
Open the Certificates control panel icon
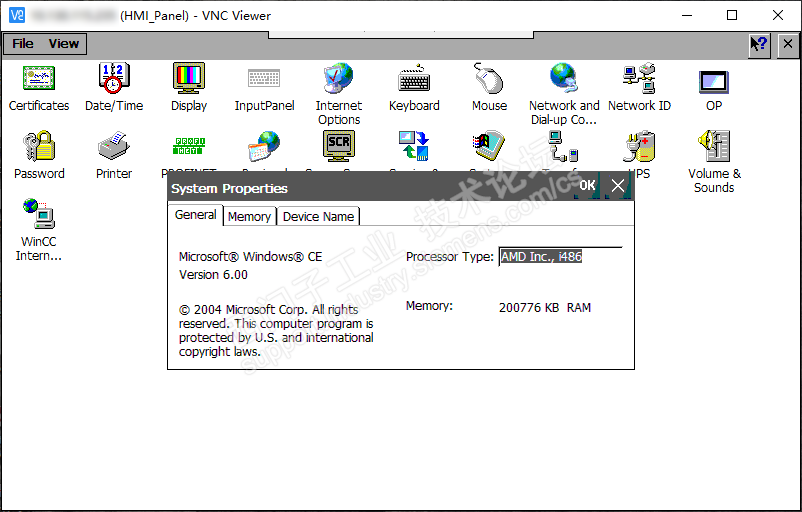point(39,78)
